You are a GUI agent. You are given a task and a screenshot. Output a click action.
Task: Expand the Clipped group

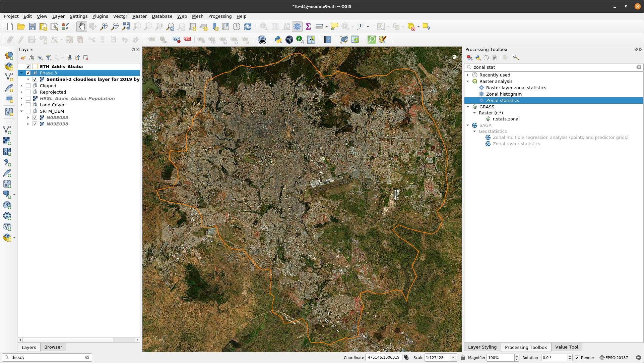click(x=21, y=86)
